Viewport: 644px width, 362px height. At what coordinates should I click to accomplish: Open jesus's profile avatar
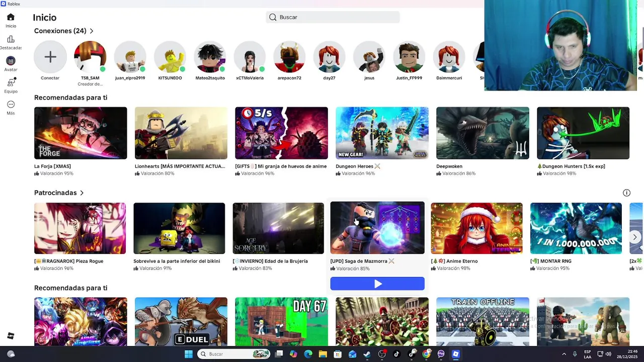pyautogui.click(x=369, y=57)
